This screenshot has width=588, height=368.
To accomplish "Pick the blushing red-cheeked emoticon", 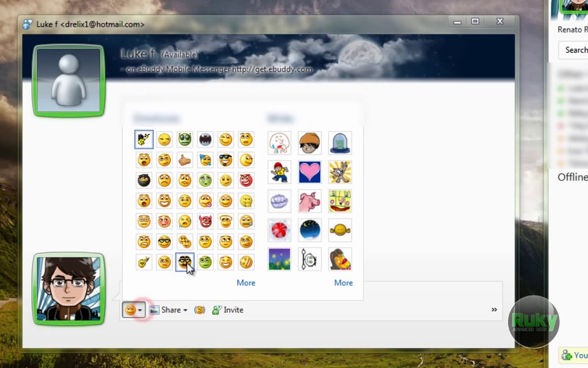I will point(164,221).
